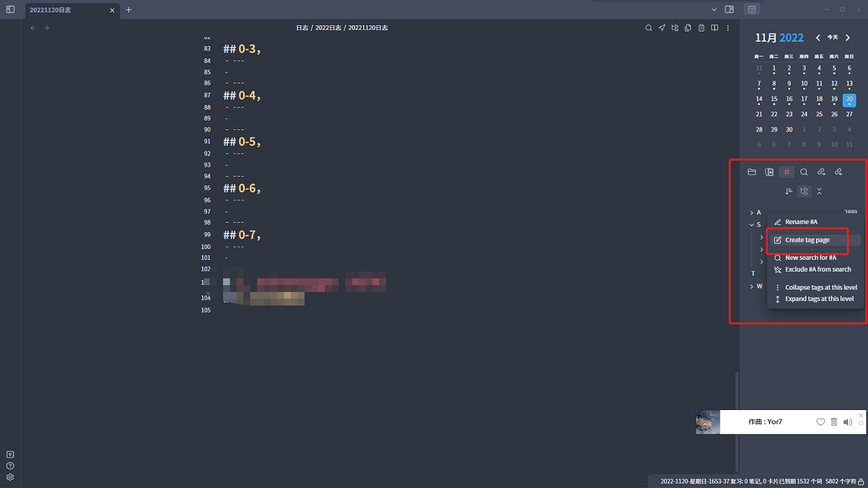Toggle nested tag tree view

click(x=804, y=191)
